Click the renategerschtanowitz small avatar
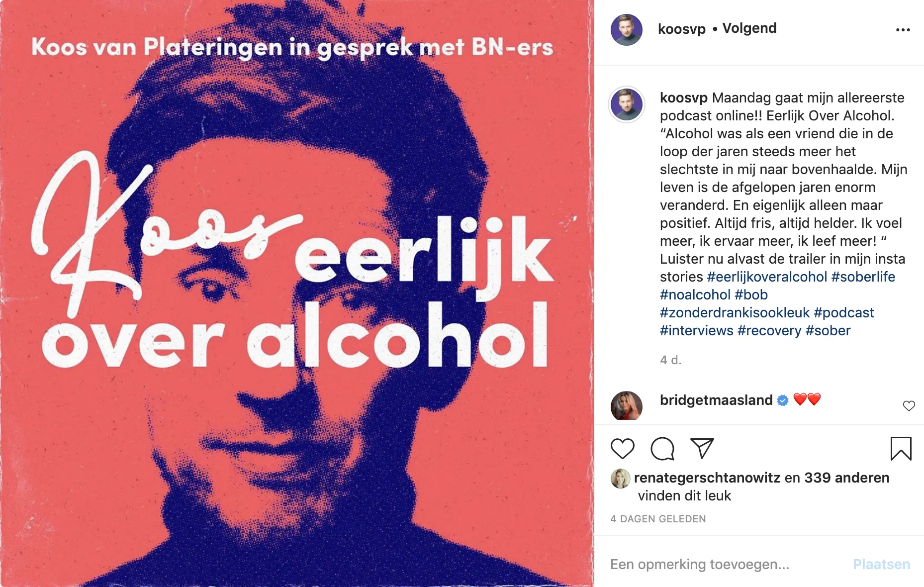 (620, 479)
